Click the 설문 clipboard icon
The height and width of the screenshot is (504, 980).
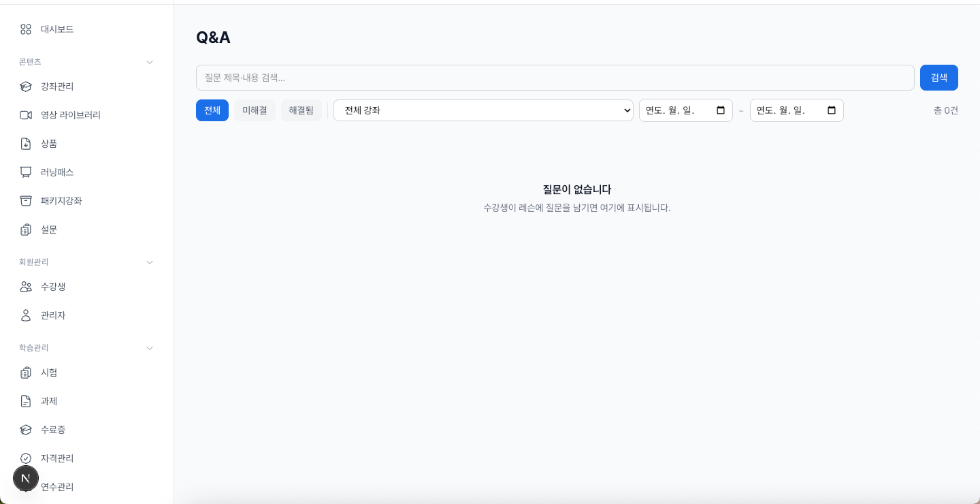[x=26, y=230]
